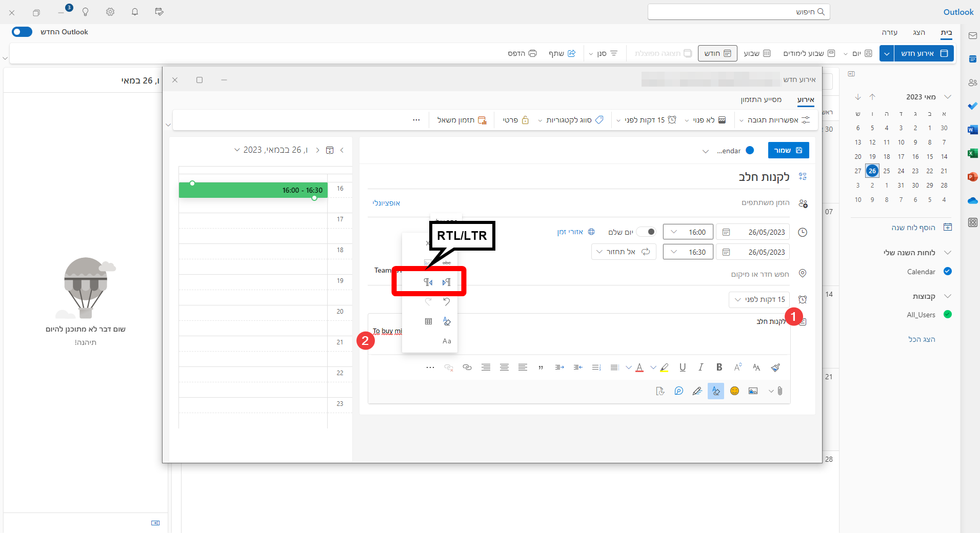Click the clear formatting icon in overflow popup
Screen dimensions: 980x533
click(447, 321)
